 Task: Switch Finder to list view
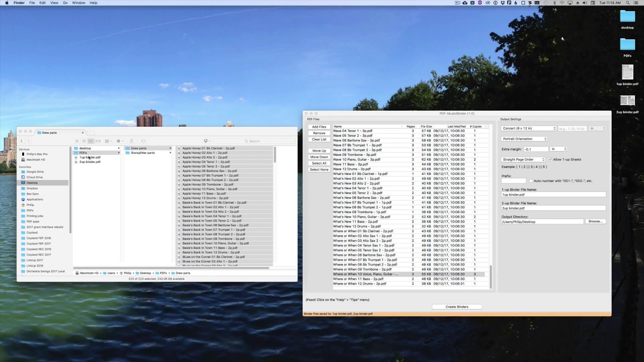(84, 141)
